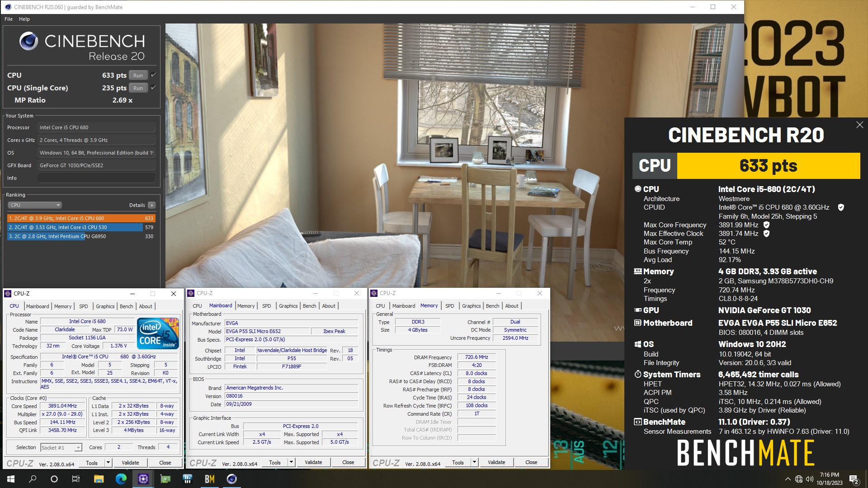Image resolution: width=868 pixels, height=488 pixels.
Task: Click the shield icon beside Max Effective Clock
Action: tap(766, 234)
